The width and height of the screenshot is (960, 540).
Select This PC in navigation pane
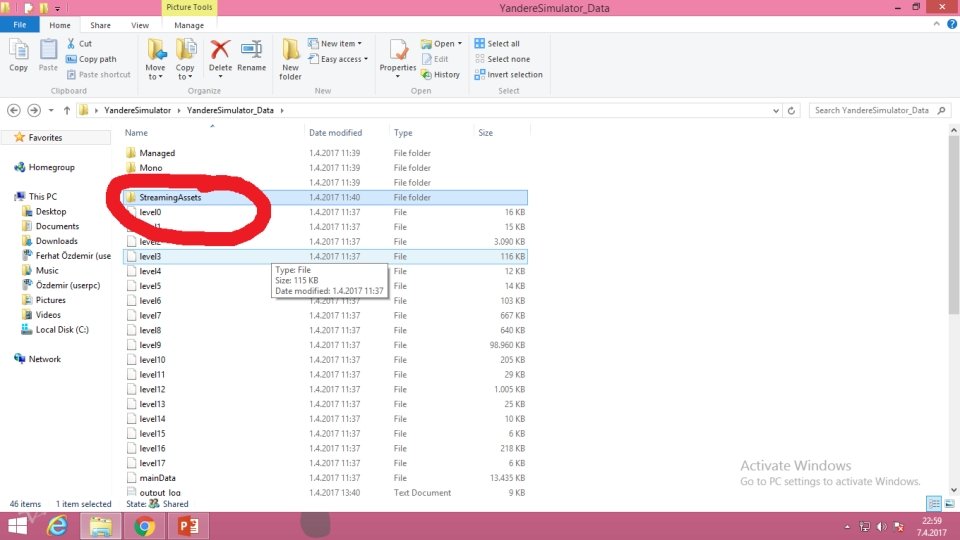coord(36,196)
